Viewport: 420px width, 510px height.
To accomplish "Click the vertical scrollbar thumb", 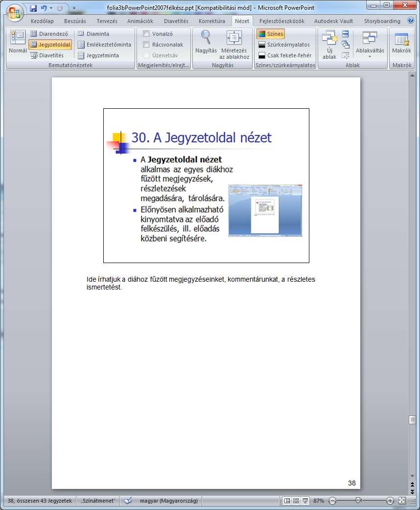I will point(412,420).
